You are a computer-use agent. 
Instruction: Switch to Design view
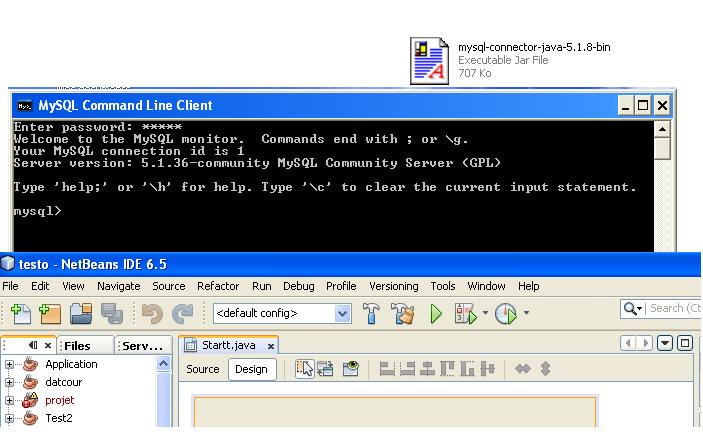click(x=251, y=369)
